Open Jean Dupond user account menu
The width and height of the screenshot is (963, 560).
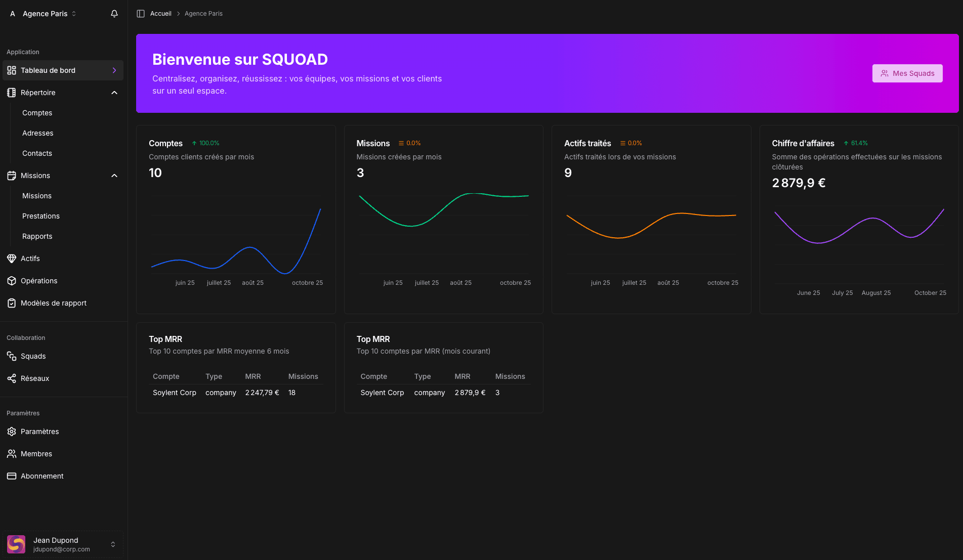pyautogui.click(x=63, y=544)
